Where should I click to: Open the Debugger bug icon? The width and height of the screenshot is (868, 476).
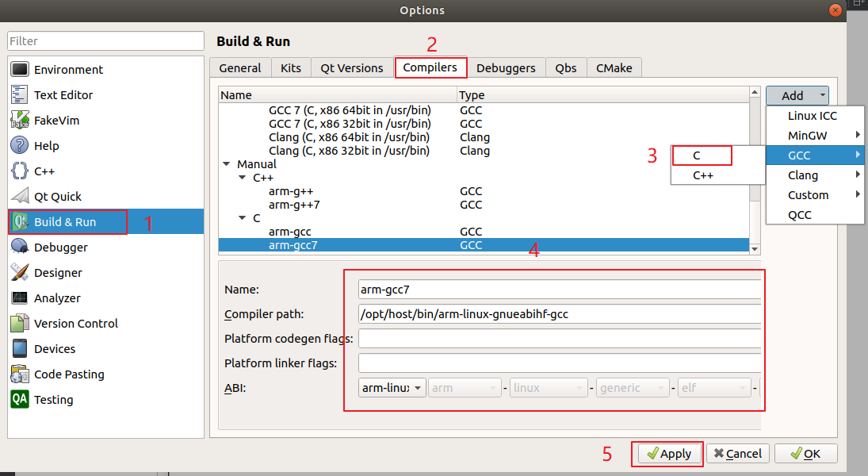[19, 248]
